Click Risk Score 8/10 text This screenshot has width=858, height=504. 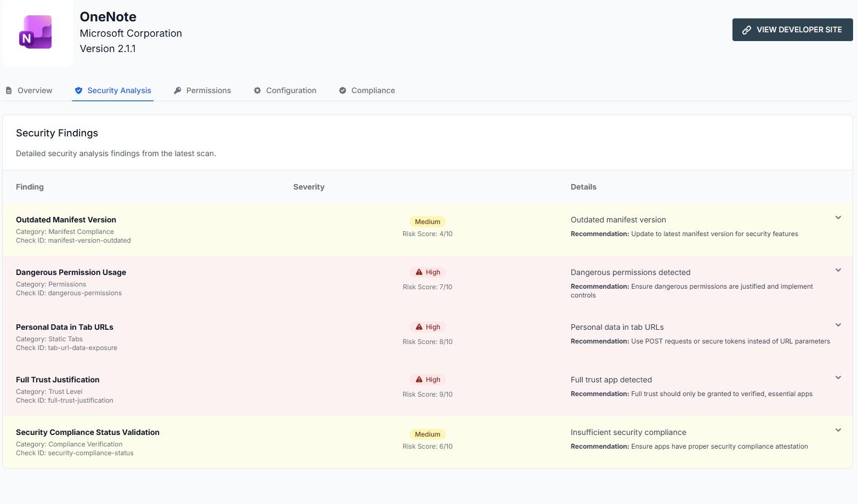click(428, 342)
